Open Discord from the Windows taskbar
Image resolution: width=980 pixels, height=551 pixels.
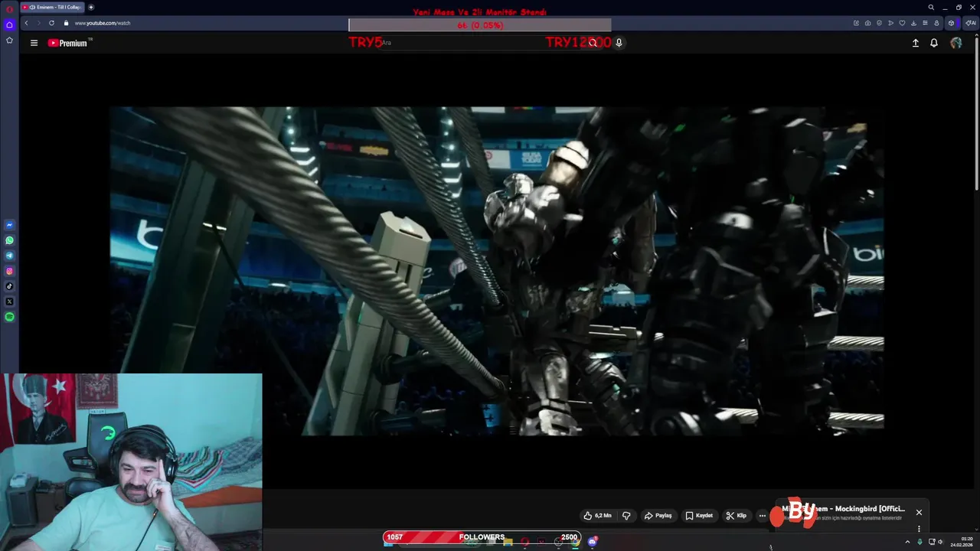point(592,542)
